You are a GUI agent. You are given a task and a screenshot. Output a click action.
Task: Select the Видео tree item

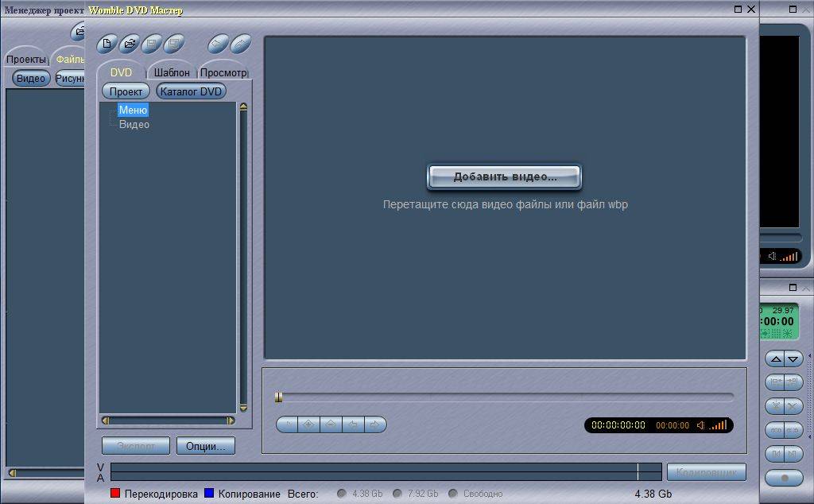[x=134, y=125]
